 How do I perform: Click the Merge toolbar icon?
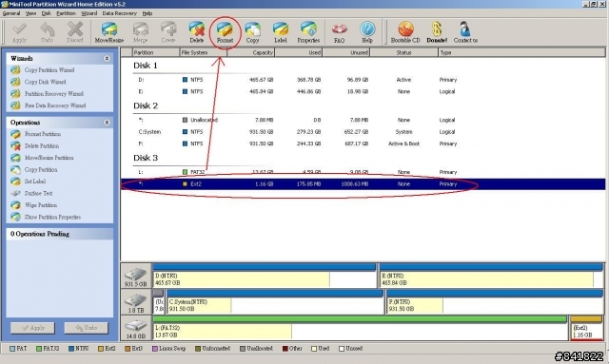(140, 32)
